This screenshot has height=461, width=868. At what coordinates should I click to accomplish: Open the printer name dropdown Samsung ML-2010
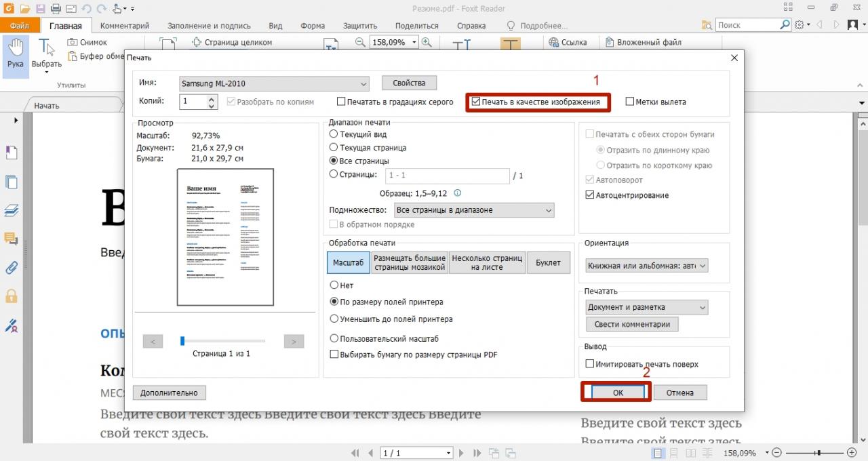(274, 83)
